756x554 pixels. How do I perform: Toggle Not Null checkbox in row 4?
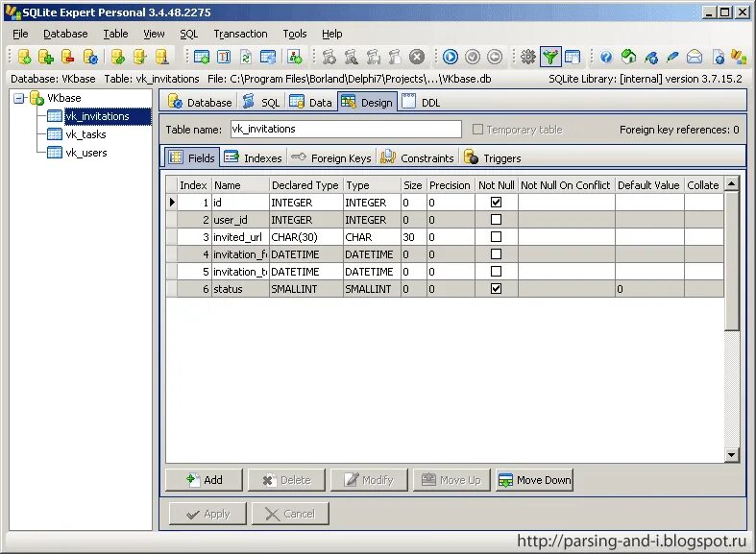point(496,254)
